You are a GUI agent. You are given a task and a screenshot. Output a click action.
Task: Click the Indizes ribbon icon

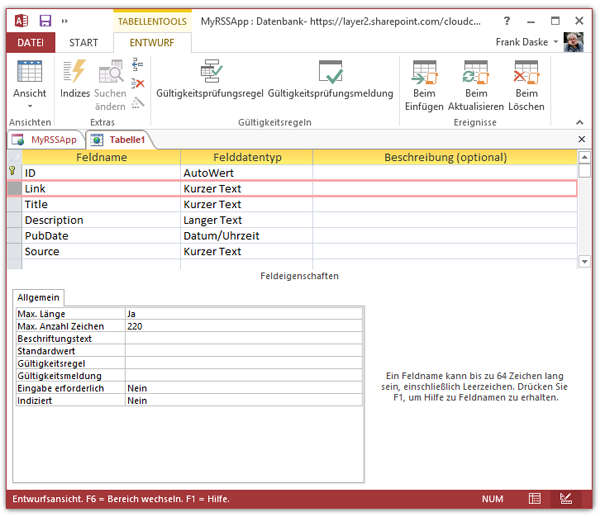click(x=75, y=81)
